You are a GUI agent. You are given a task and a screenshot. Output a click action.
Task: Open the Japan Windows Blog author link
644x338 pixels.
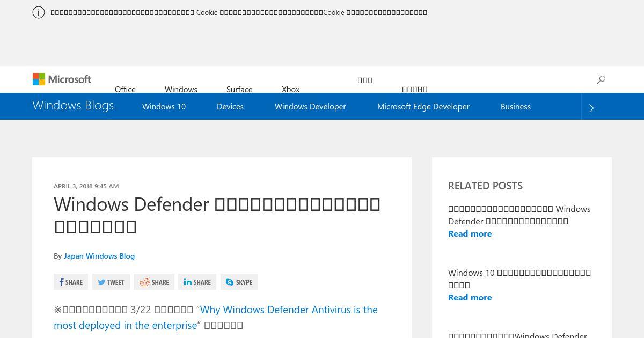click(x=99, y=256)
